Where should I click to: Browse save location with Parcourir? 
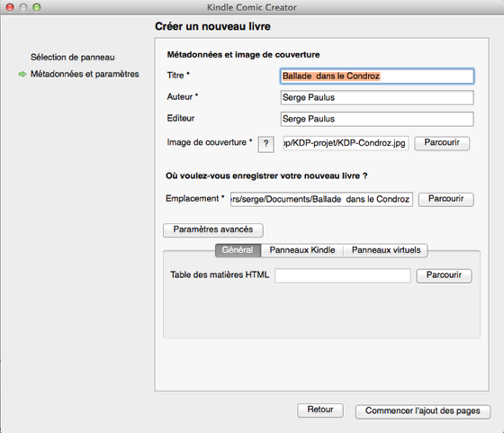pos(445,199)
